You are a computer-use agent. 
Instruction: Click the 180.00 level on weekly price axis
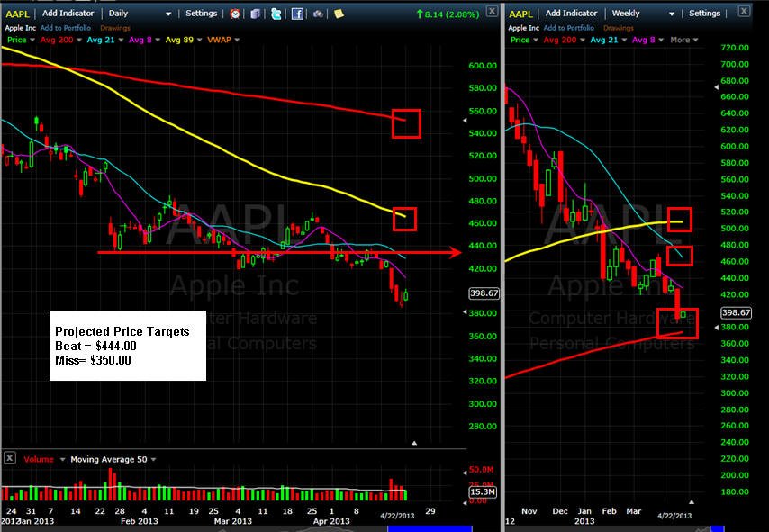point(735,491)
